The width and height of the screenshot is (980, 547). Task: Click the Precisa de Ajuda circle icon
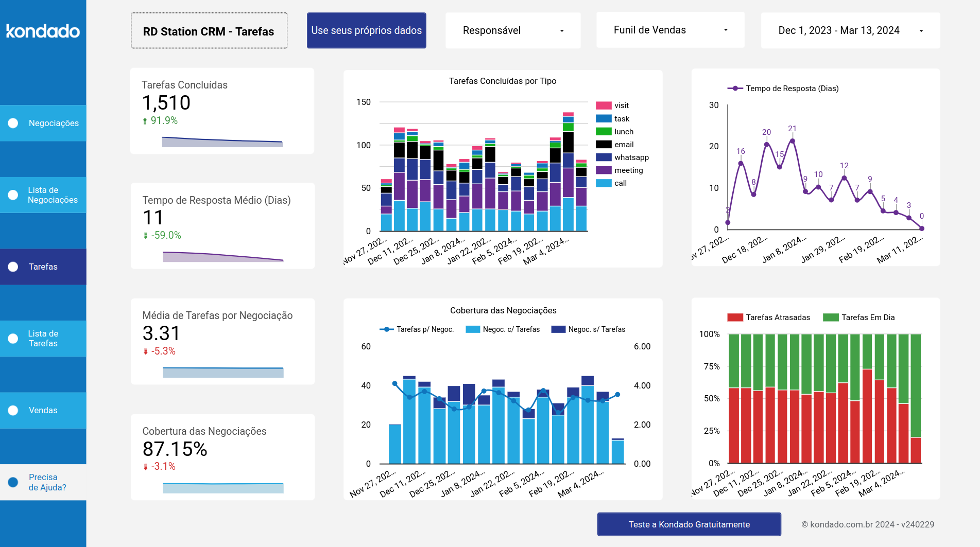[x=12, y=482]
